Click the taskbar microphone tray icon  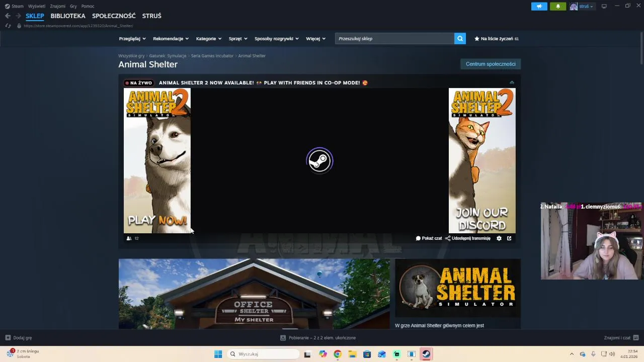click(593, 354)
